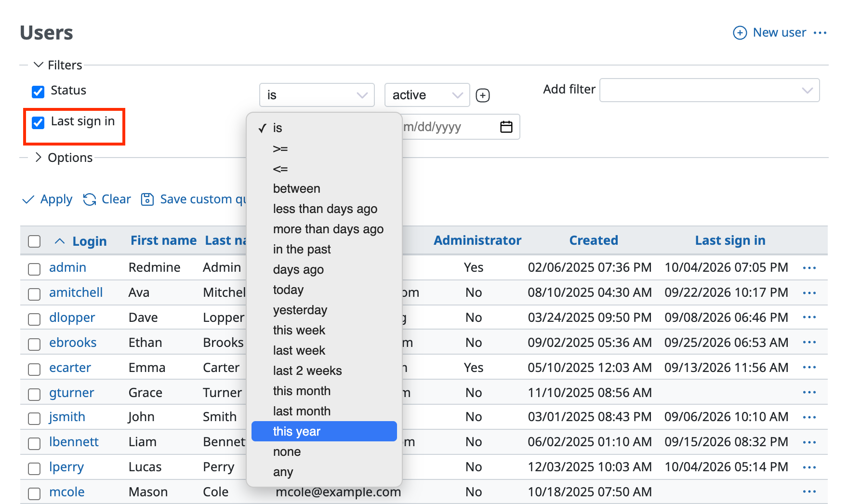
Task: Open the dlopper user link
Action: pyautogui.click(x=72, y=318)
